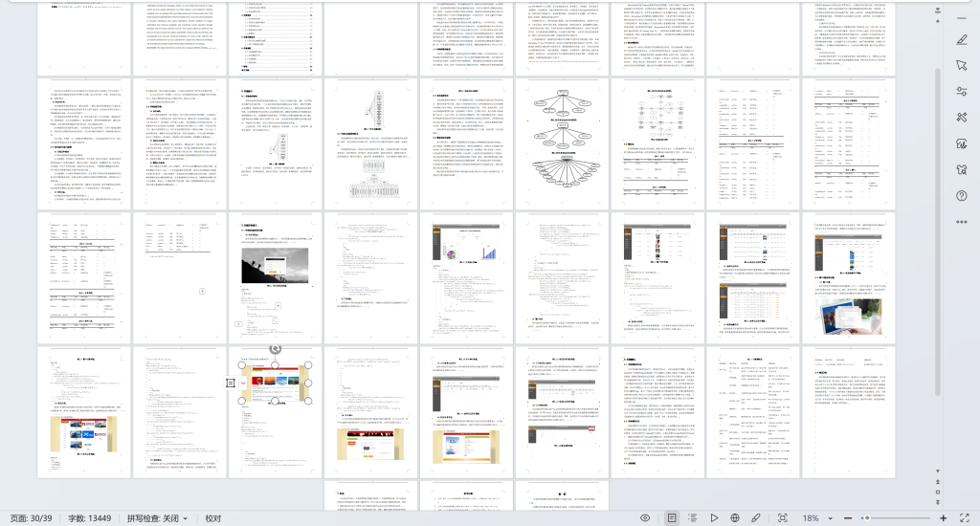Show more sidebar options with three dots

coord(961,222)
